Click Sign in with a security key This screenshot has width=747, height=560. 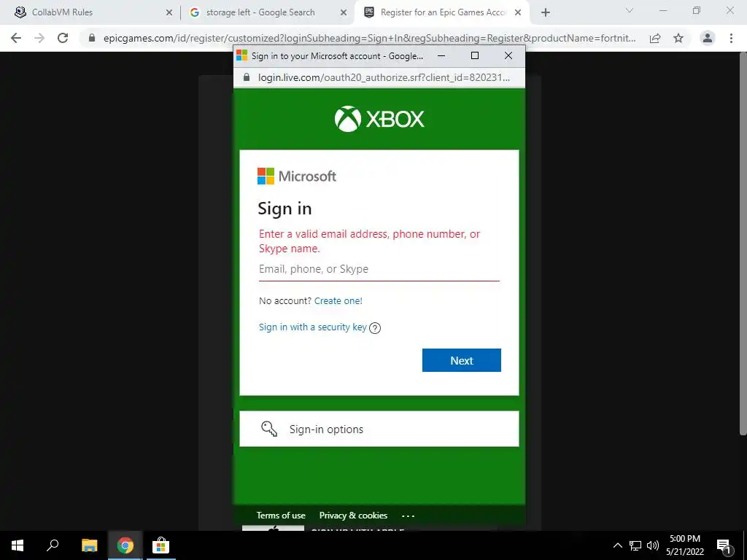[312, 327]
